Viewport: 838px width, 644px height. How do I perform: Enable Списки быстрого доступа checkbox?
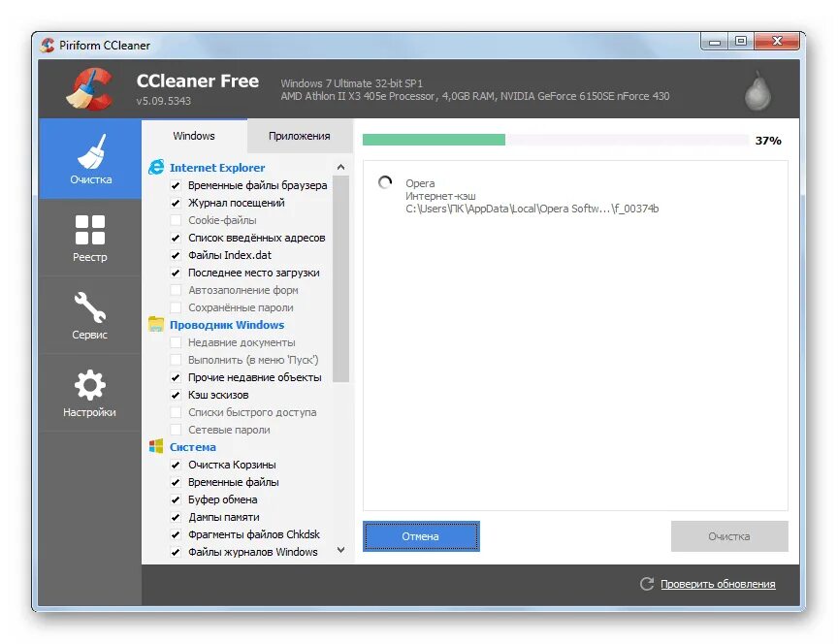(x=176, y=412)
